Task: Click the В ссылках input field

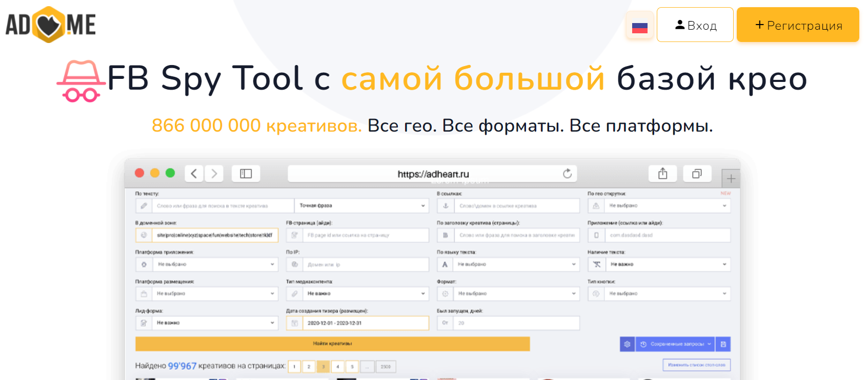Action: (x=517, y=206)
